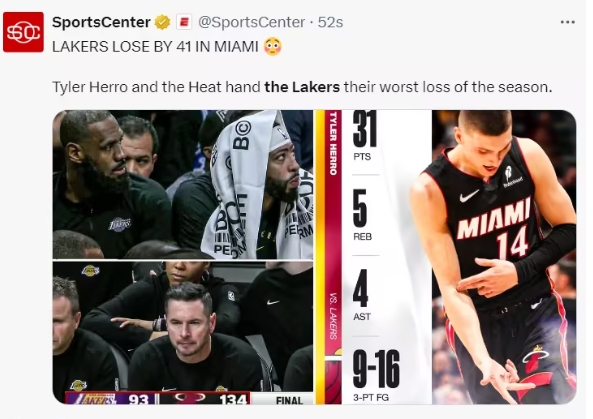This screenshot has width=593, height=419.
Task: Open the SportsCenter profile avatar
Action: pos(23,32)
